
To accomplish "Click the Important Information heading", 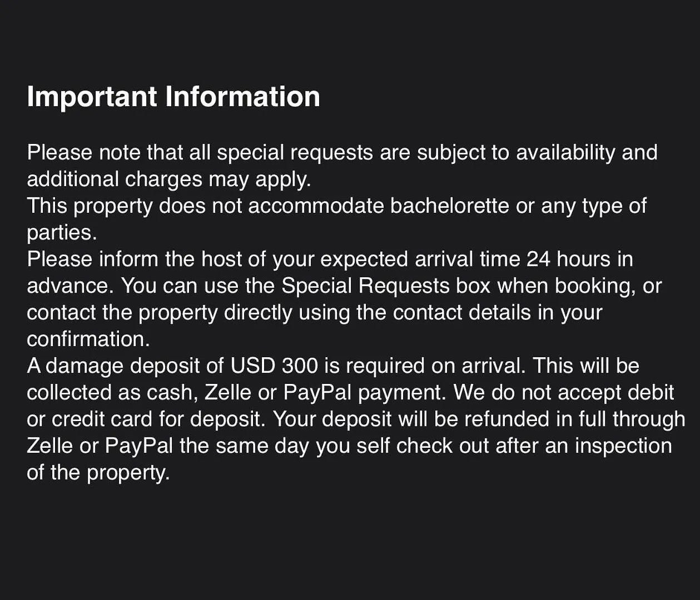I will (173, 97).
